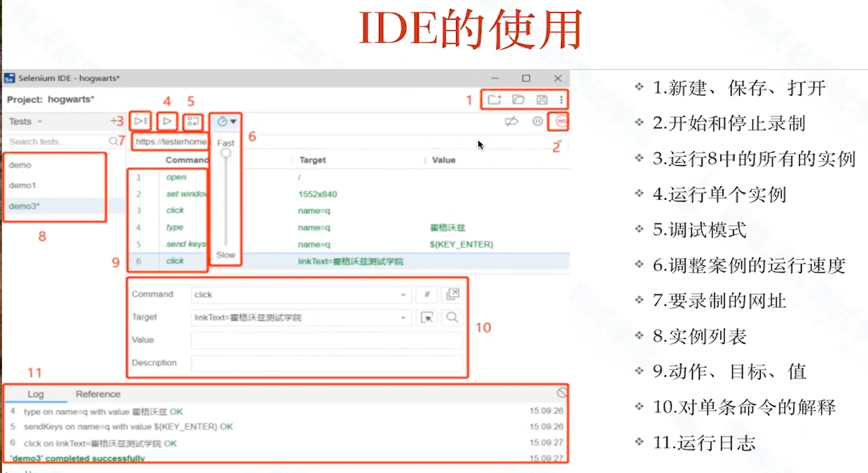Click the find target magnifier icon

tap(452, 317)
